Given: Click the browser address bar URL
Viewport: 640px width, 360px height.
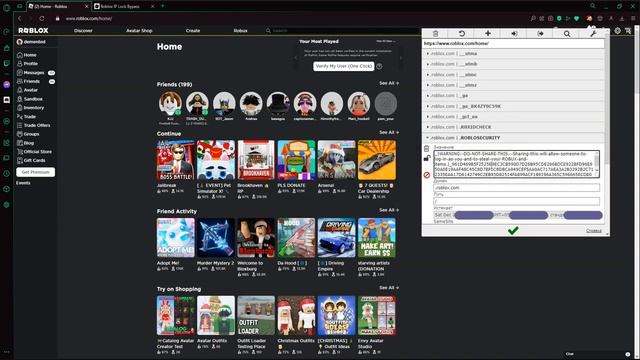Looking at the screenshot, I should (89, 19).
